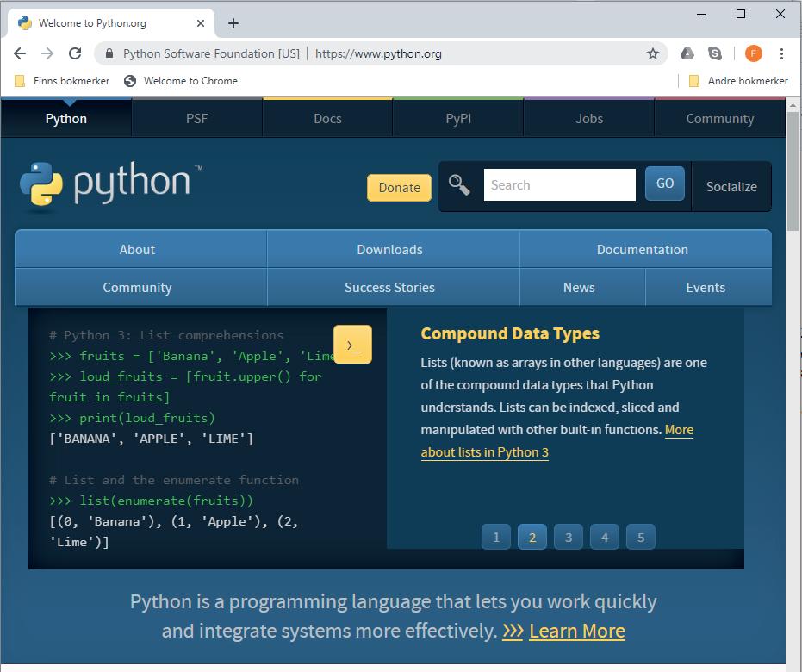The image size is (802, 672).
Task: Open the Welcome to Chrome bookmark
Action: [181, 81]
